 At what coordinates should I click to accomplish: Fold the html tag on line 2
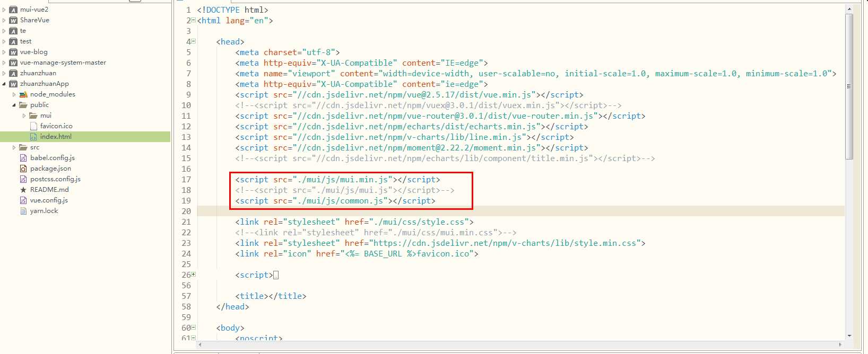pyautogui.click(x=193, y=20)
